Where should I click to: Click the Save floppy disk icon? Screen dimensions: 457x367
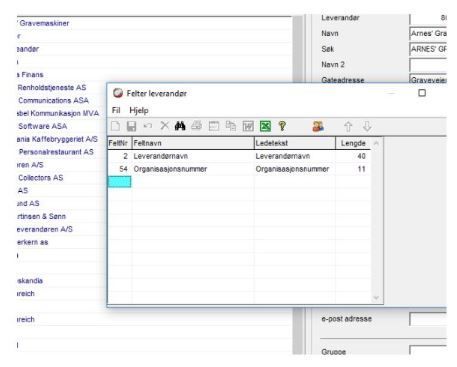(131, 126)
